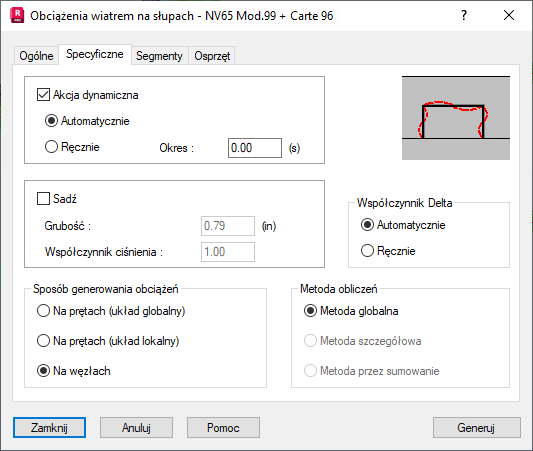Click the Generuj button
Image resolution: width=533 pixels, height=451 pixels.
477,428
